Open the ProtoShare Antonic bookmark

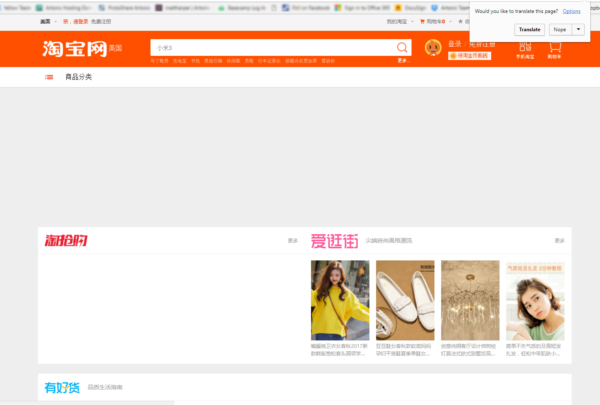(124, 8)
